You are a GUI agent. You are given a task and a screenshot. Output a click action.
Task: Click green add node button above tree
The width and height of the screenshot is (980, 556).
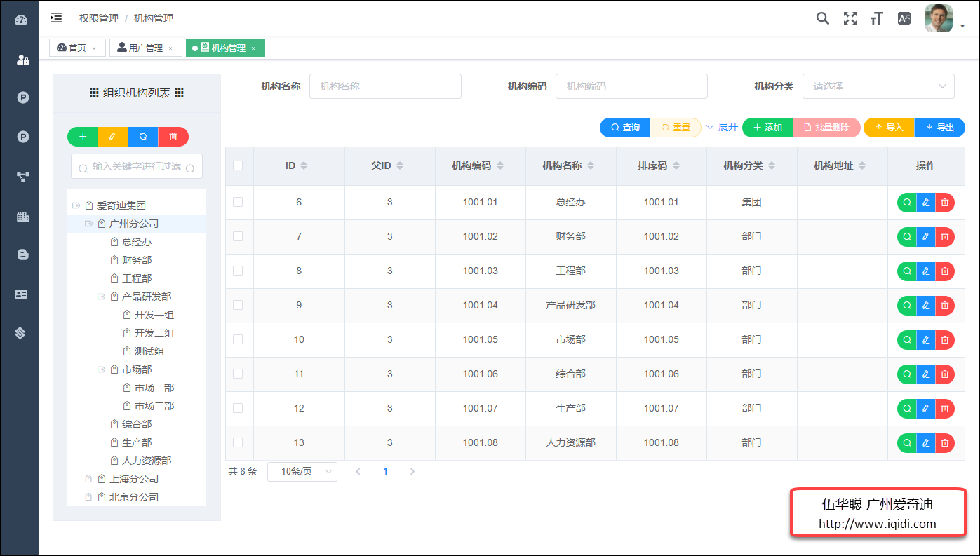pos(83,137)
